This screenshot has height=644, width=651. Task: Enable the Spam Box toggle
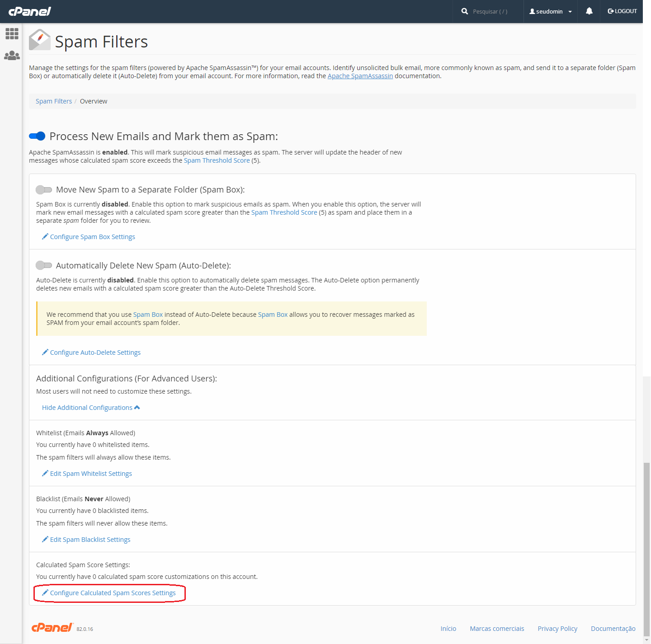coord(44,190)
